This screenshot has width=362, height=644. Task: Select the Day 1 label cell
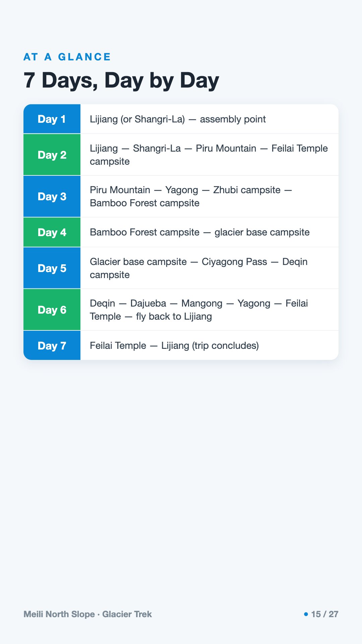click(x=52, y=119)
